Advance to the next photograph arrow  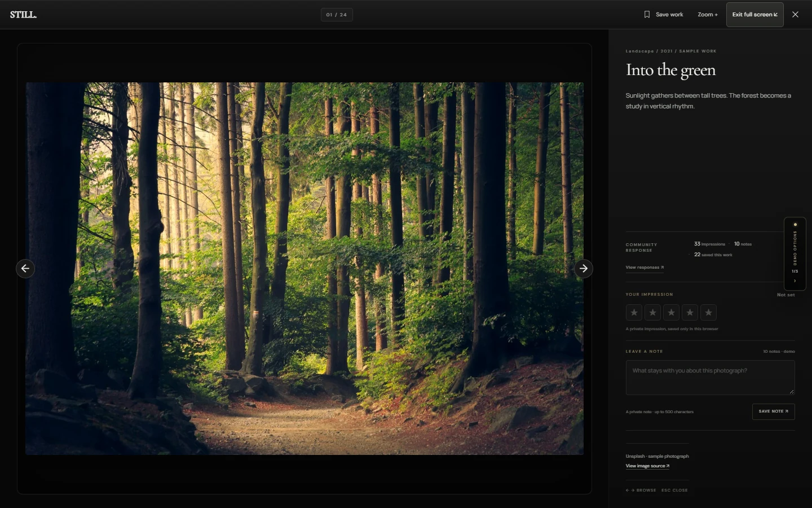pos(584,269)
